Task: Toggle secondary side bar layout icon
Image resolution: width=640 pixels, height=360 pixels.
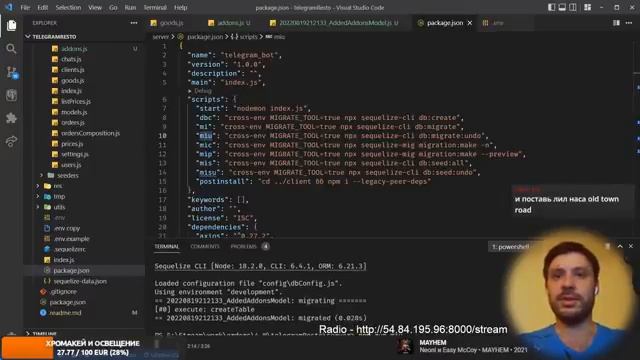Action: pyautogui.click(x=573, y=7)
